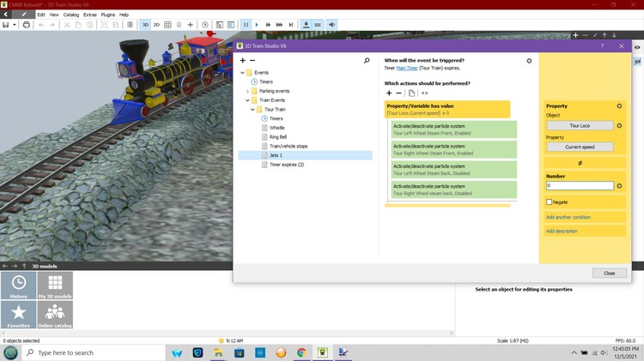The image size is (644, 361).
Task: Open History in 3D models panel
Action: [x=18, y=286]
